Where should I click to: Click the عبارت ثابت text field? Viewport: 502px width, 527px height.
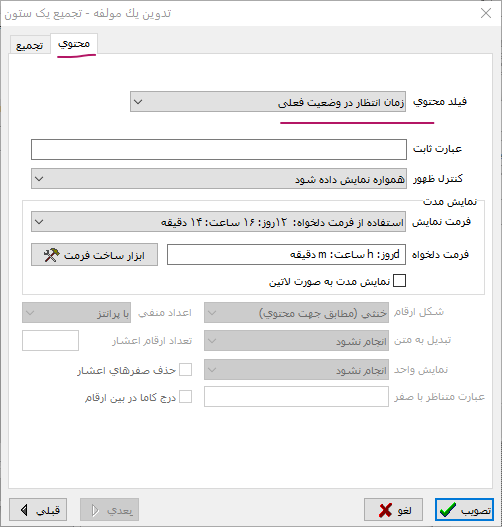click(x=219, y=150)
